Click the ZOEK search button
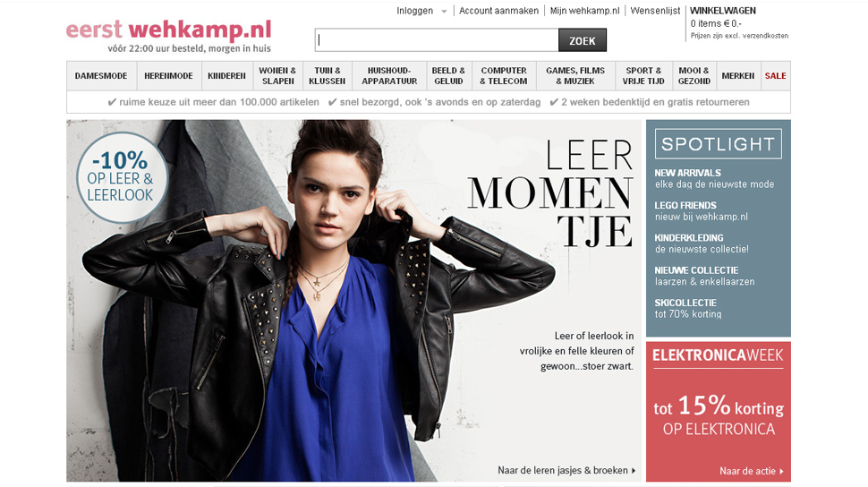This screenshot has height=487, width=868. pyautogui.click(x=583, y=40)
